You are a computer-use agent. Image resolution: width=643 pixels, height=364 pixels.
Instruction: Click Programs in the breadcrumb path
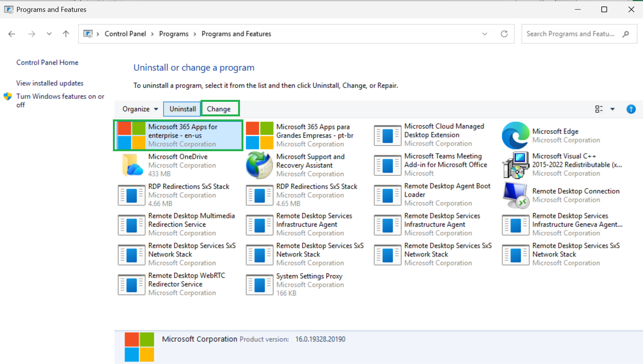pyautogui.click(x=174, y=34)
